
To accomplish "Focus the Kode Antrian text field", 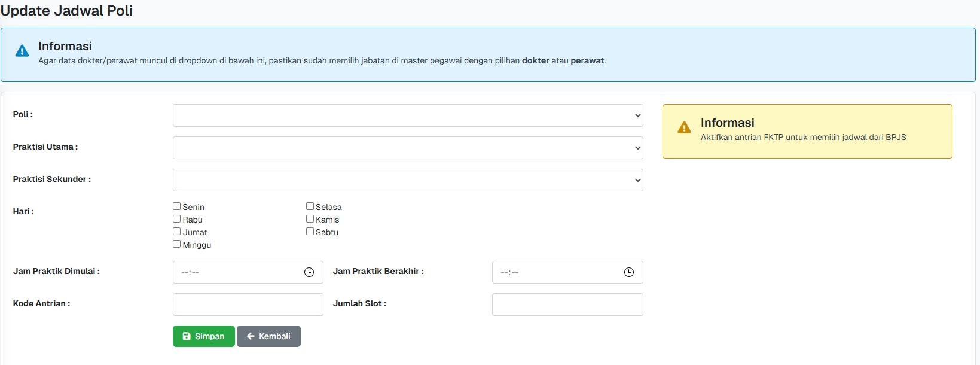I will [x=248, y=305].
